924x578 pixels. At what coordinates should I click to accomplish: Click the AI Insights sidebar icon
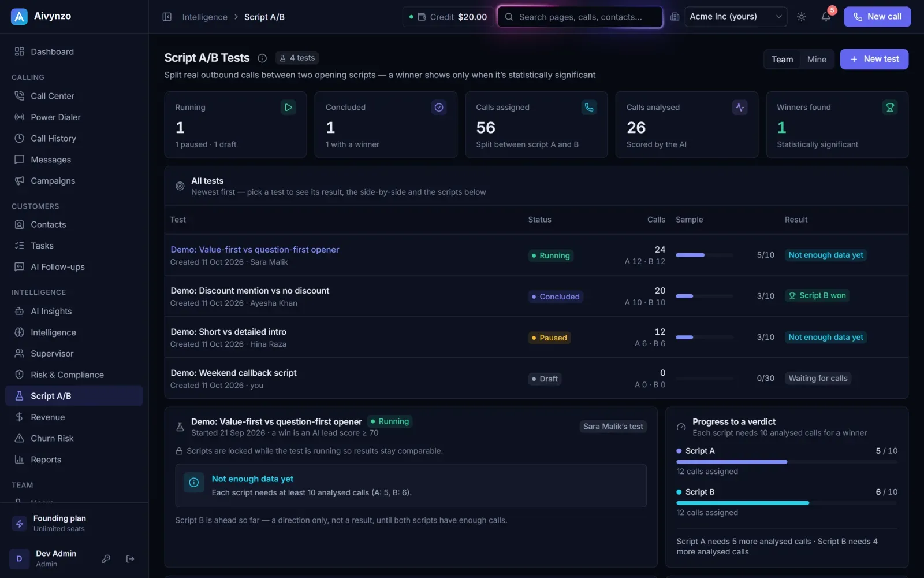[19, 311]
